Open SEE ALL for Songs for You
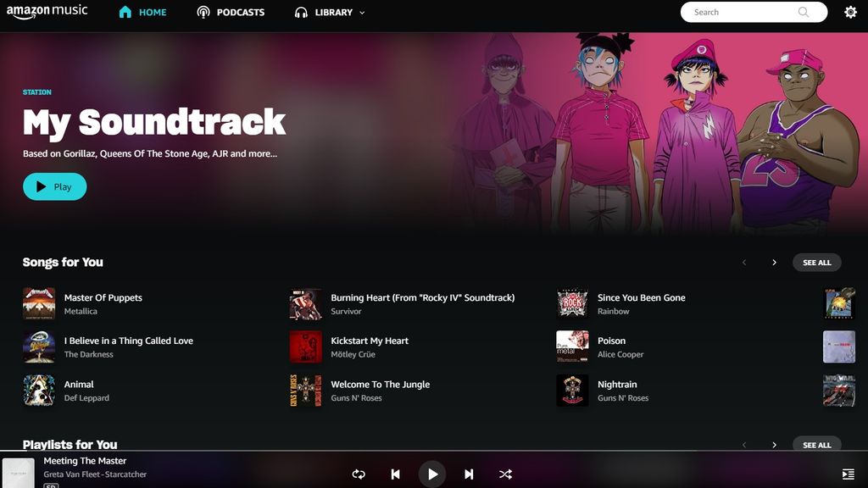The width and height of the screenshot is (868, 488). click(816, 263)
